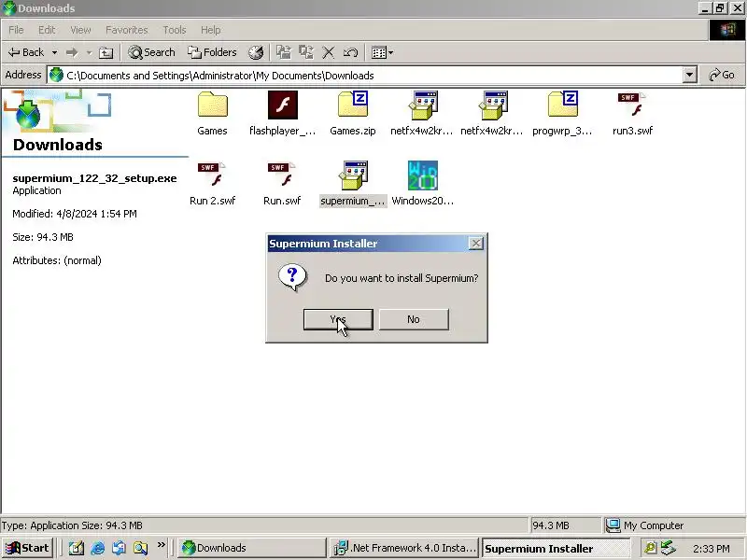Open the File menu
747x560 pixels.
point(16,30)
